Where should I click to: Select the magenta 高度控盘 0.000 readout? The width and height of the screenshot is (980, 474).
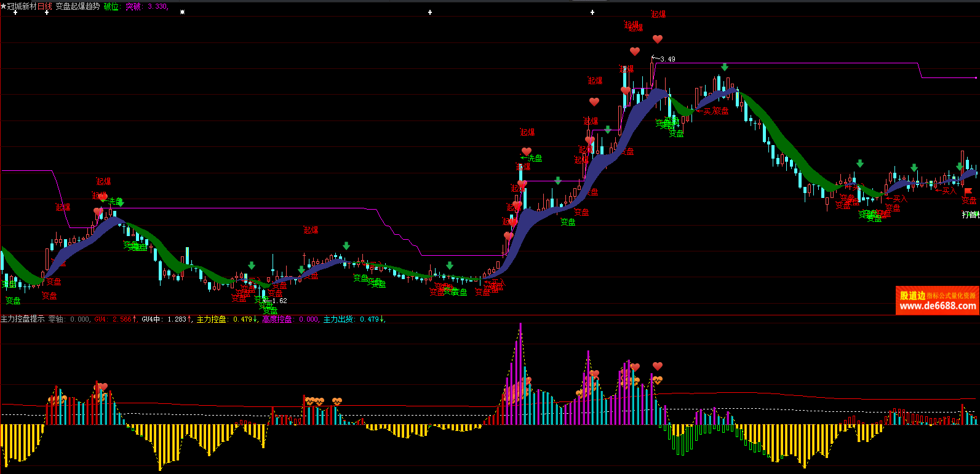(290, 319)
